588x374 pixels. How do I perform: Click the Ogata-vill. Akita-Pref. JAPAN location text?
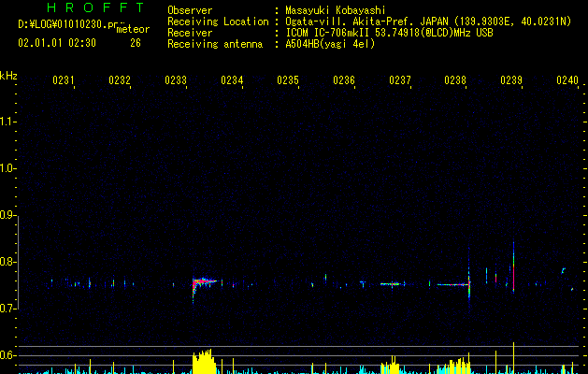click(x=428, y=22)
